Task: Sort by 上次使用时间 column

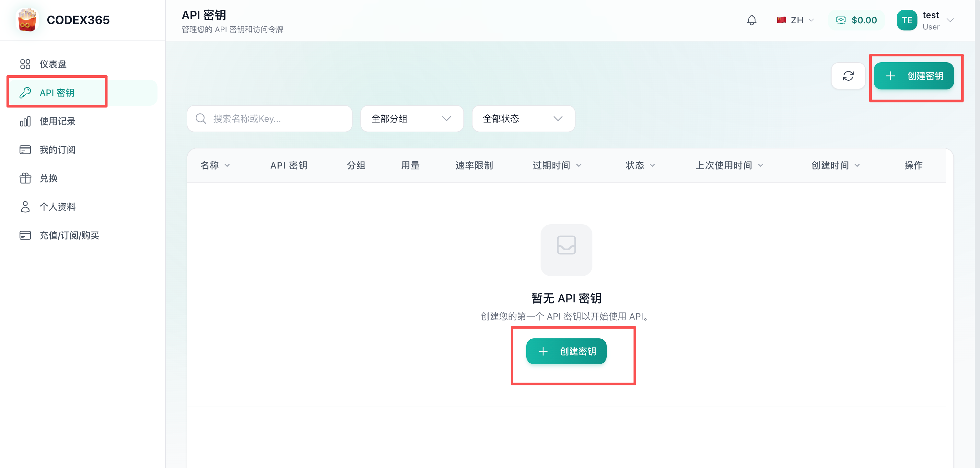Action: click(729, 165)
